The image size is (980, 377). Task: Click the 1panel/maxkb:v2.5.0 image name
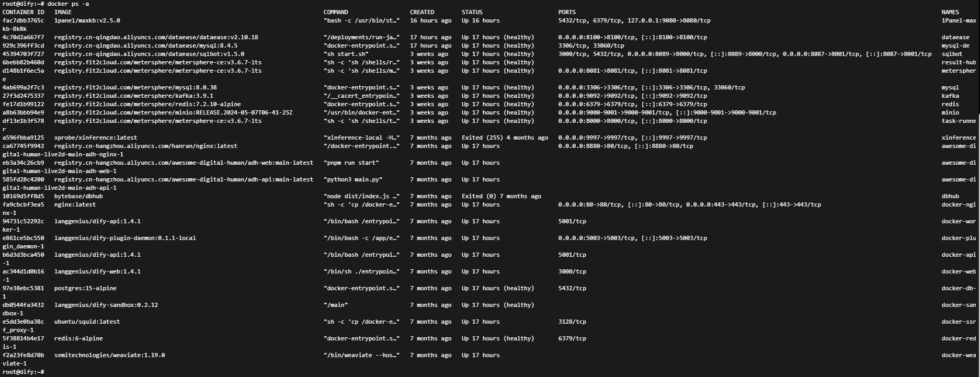(87, 20)
